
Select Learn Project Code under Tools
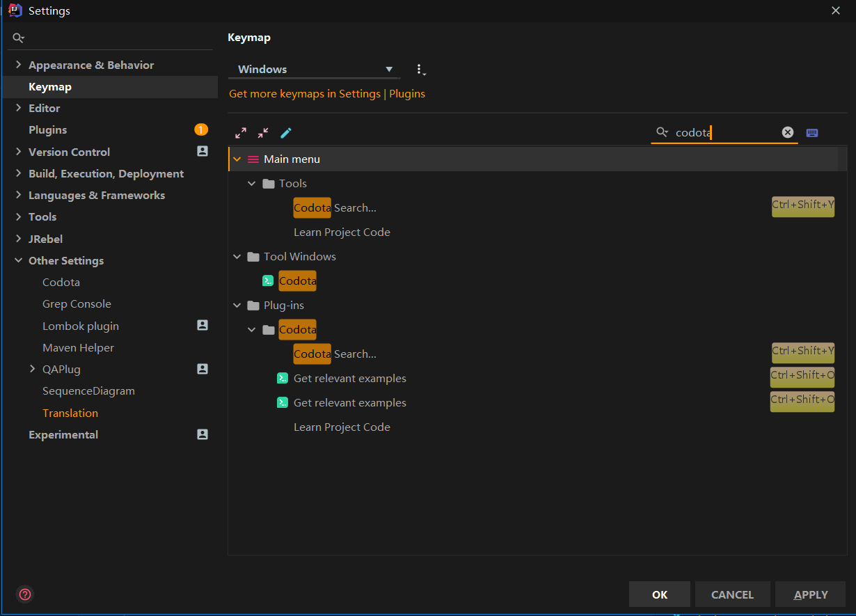(342, 232)
